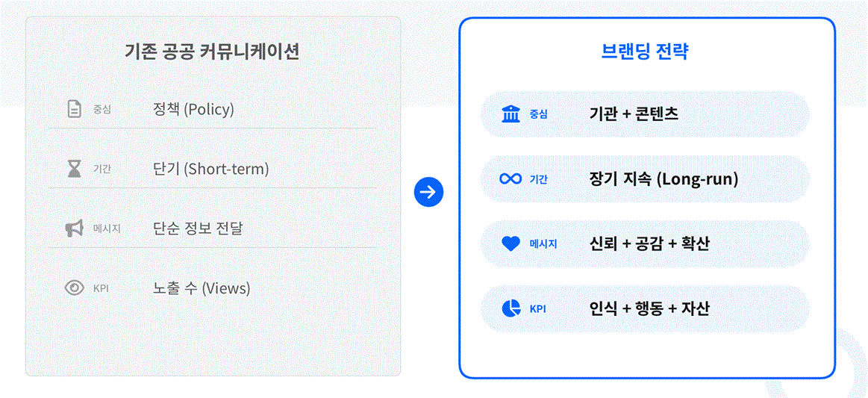Click the eye icon beside 노출 수 (Views)

click(x=74, y=288)
